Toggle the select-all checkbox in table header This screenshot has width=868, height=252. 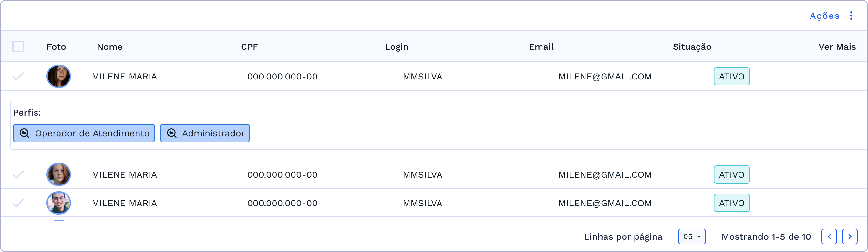(18, 47)
